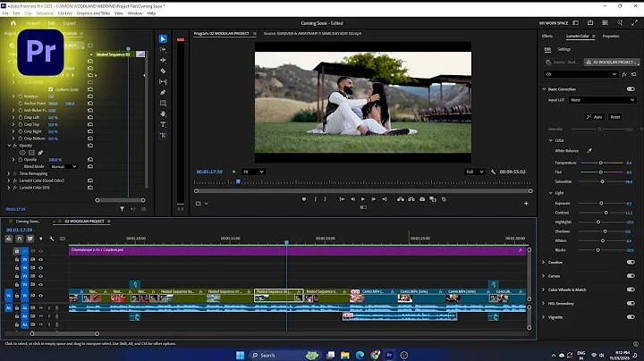The image size is (644, 361).
Task: Toggle the Curves section switch
Action: coord(631,276)
